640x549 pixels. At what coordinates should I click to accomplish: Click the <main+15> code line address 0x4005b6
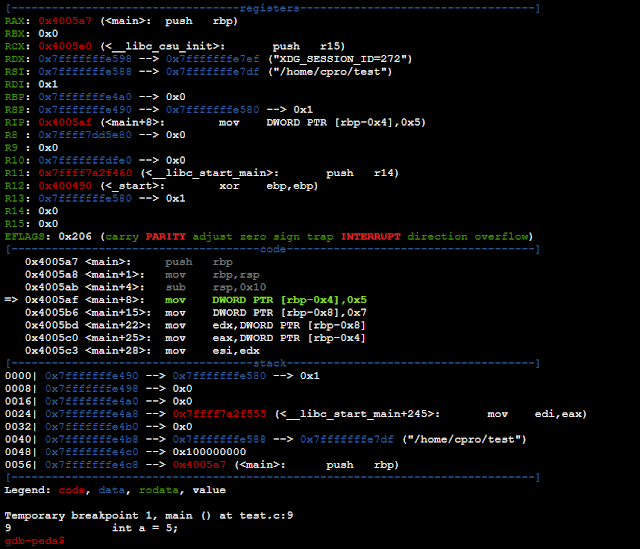pyautogui.click(x=51, y=313)
